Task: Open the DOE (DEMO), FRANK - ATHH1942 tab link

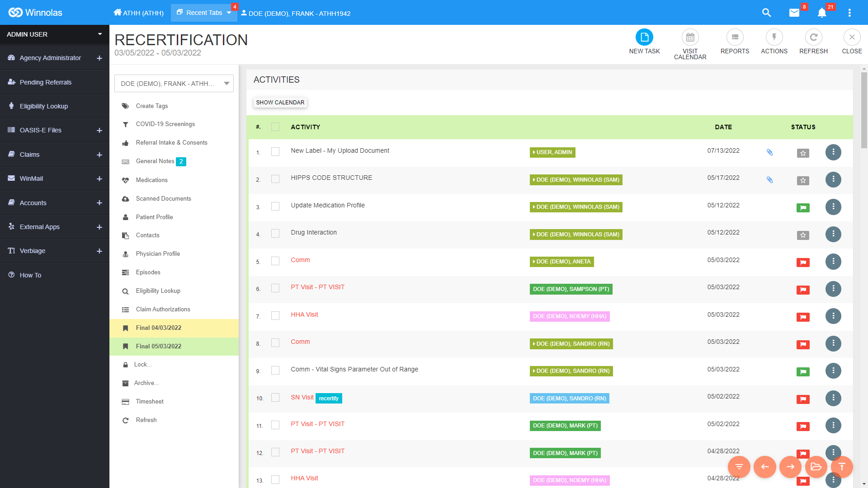Action: 296,13
